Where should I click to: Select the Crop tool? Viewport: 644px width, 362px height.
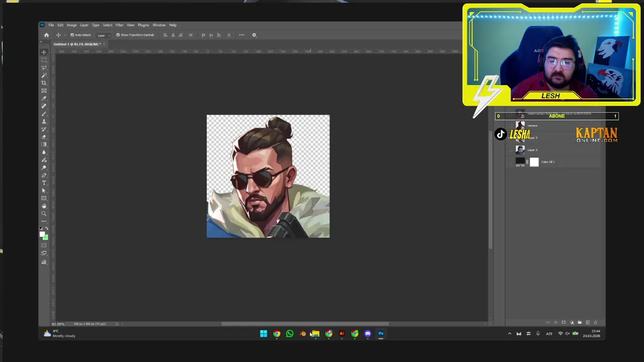pyautogui.click(x=44, y=83)
